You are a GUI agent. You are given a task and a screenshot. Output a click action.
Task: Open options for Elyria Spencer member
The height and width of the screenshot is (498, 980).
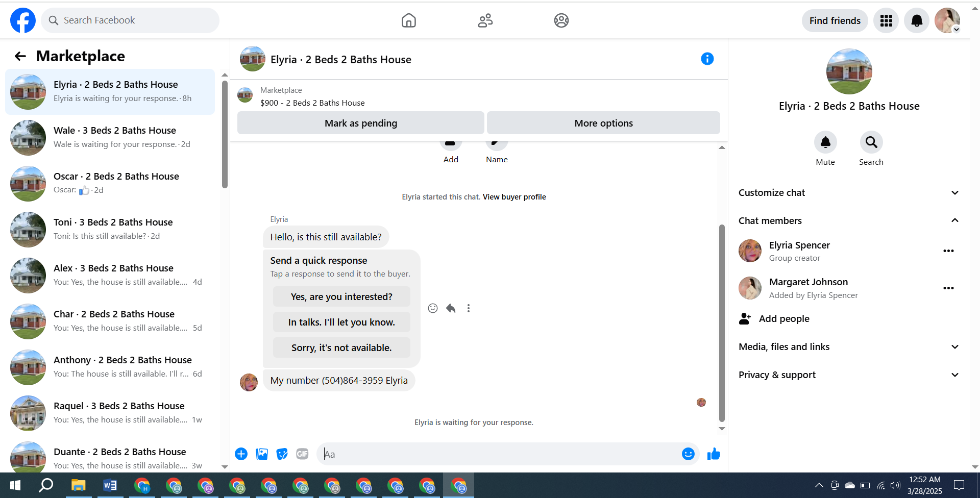[x=948, y=251]
